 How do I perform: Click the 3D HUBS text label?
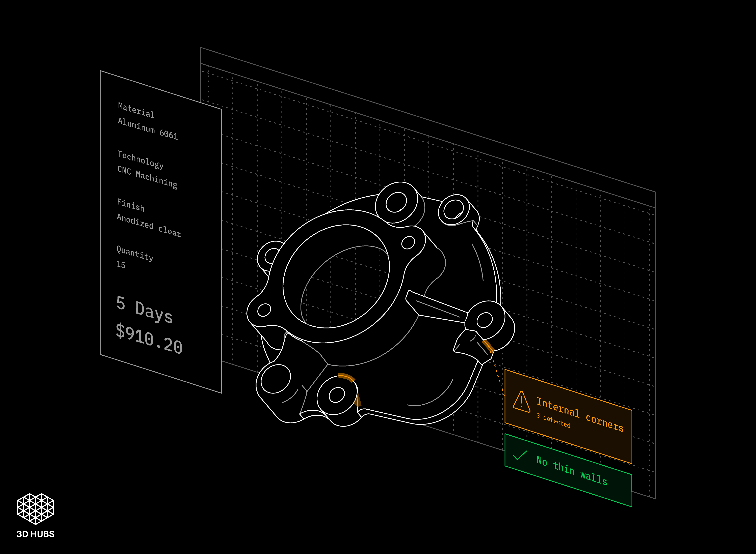click(x=35, y=534)
